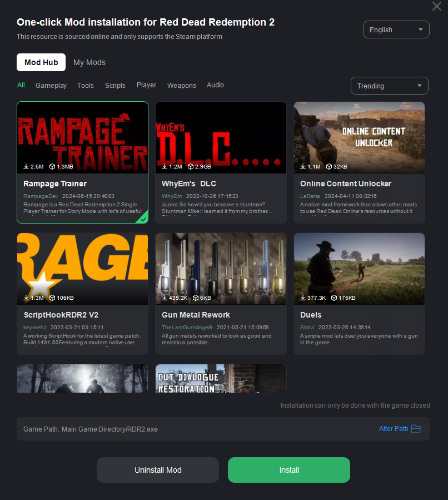This screenshot has width=448, height=500.
Task: Click the Duels title
Action: click(x=311, y=315)
